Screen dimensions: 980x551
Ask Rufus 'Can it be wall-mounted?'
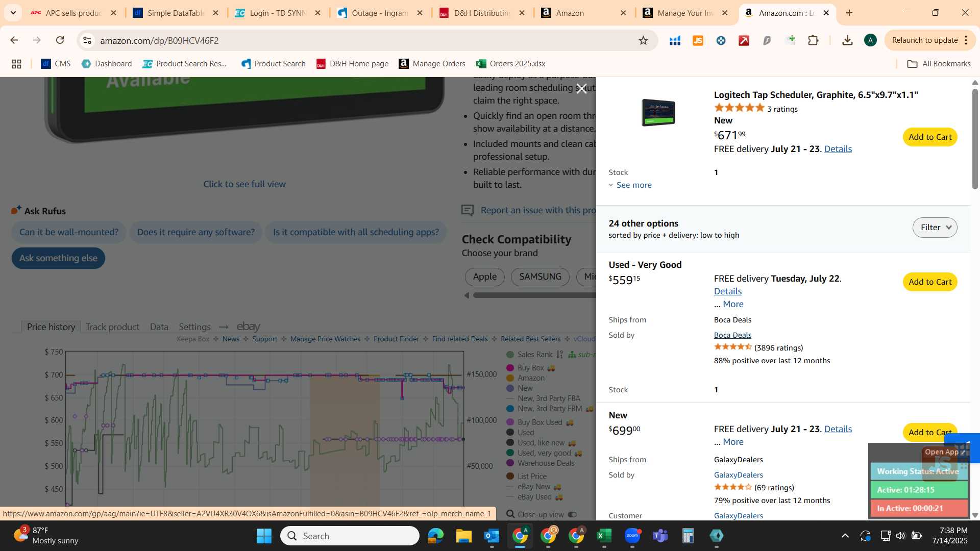coord(69,232)
